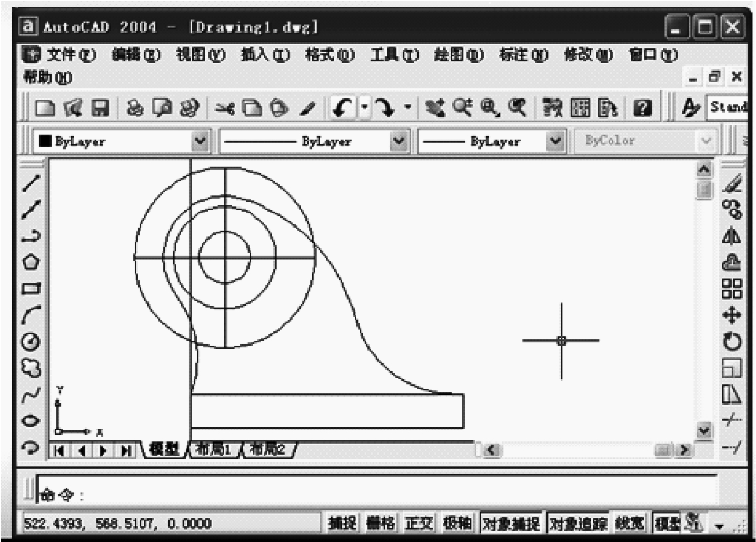Open the 绘图 Draw menu
The image size is (756, 542).
(x=459, y=54)
